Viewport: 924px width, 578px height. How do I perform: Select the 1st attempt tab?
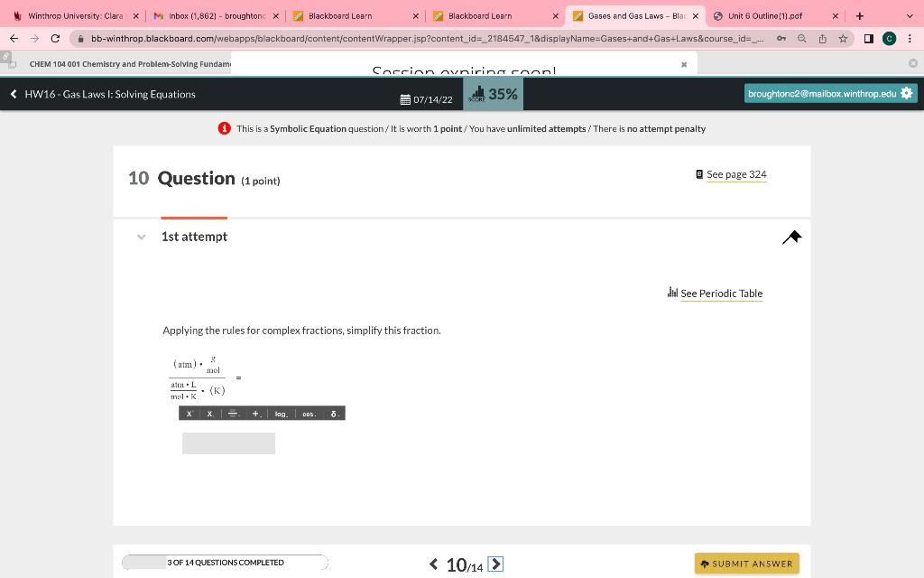195,237
